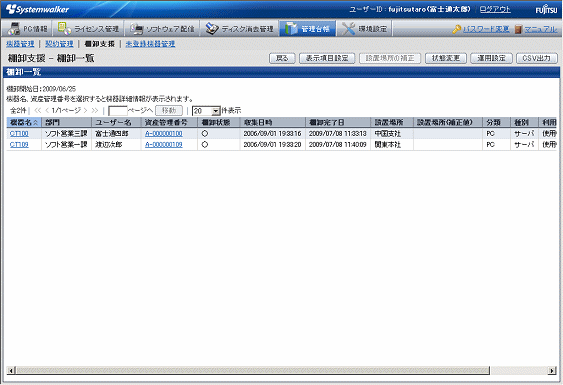Open asset number A-000000109 link

(164, 145)
